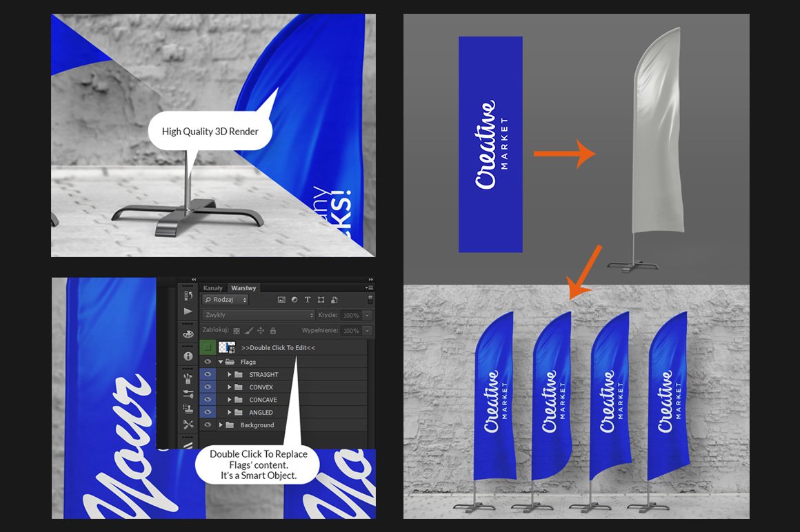
Task: Hide the STRAIGHT group
Action: pyautogui.click(x=208, y=374)
